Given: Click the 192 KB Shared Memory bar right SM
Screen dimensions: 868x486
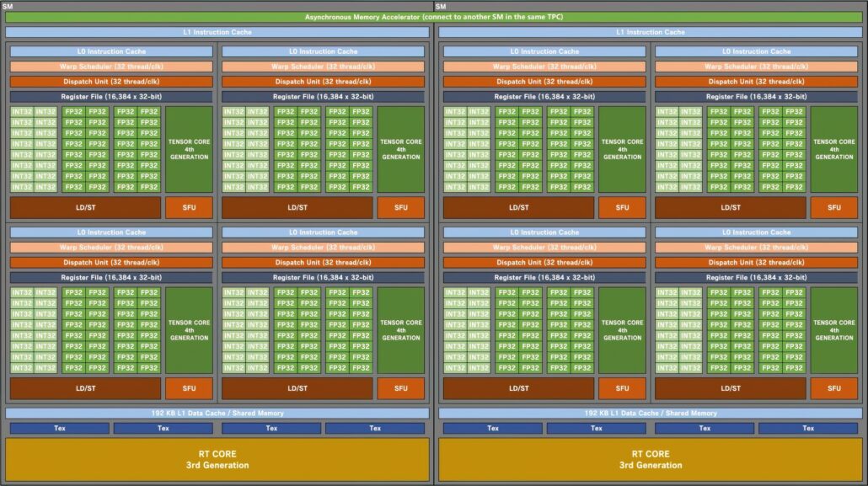Looking at the screenshot, I should 650,413.
